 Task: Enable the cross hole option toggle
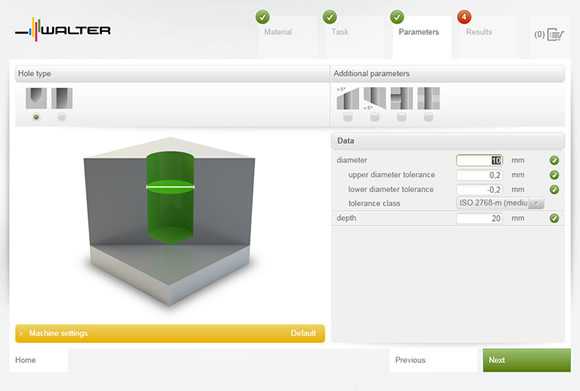click(x=402, y=117)
